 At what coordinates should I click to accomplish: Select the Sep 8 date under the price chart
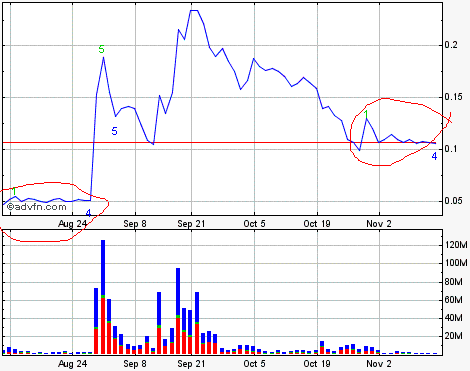pos(135,224)
